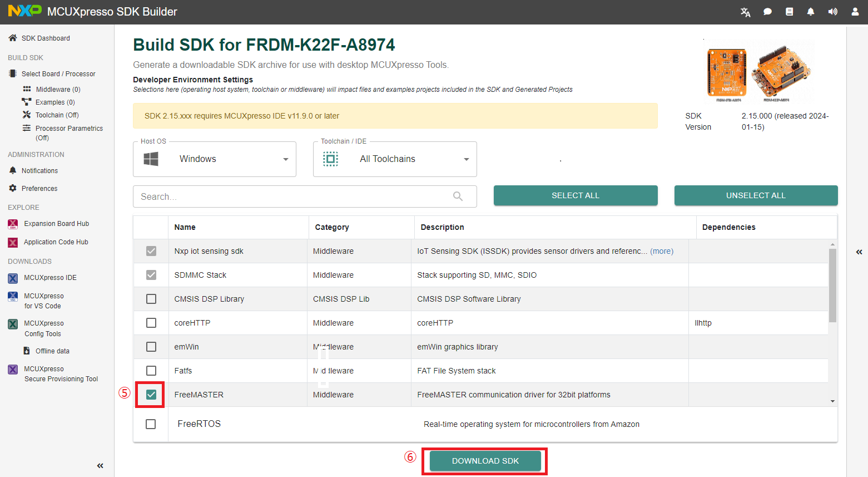The width and height of the screenshot is (868, 477).
Task: Click the search magnifier icon
Action: pos(458,196)
